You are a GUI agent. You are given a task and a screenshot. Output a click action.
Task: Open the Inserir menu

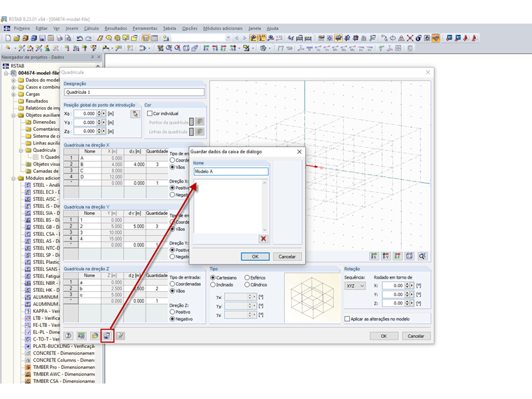(x=71, y=29)
